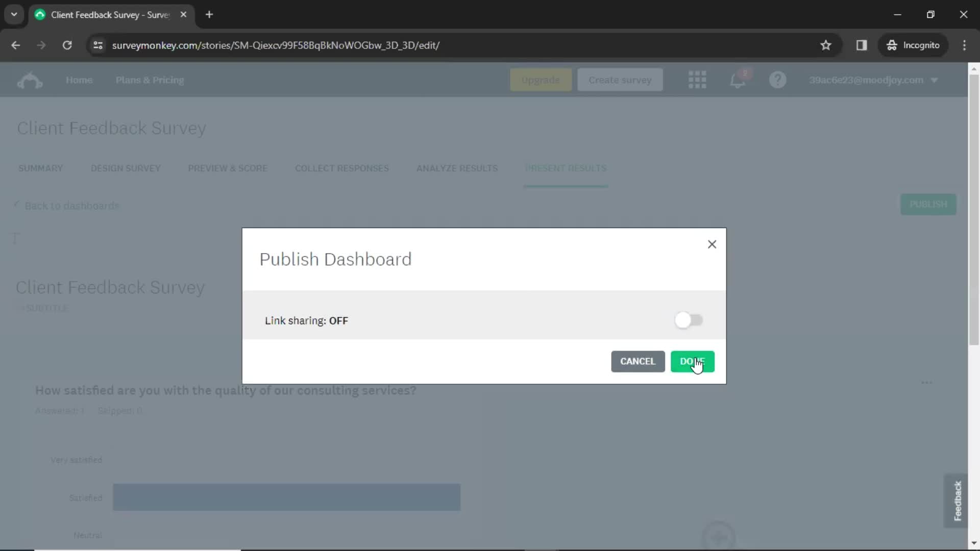Close the Publish Dashboard dialog

[712, 243]
